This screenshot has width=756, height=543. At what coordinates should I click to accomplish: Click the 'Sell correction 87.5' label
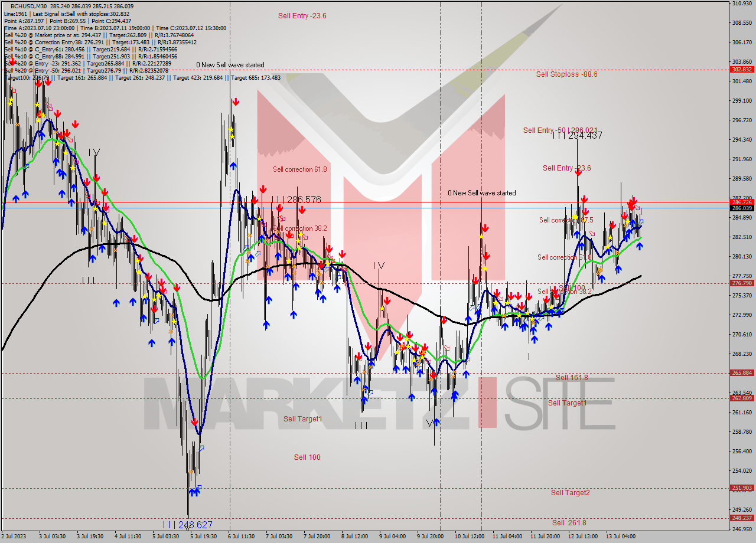point(566,220)
